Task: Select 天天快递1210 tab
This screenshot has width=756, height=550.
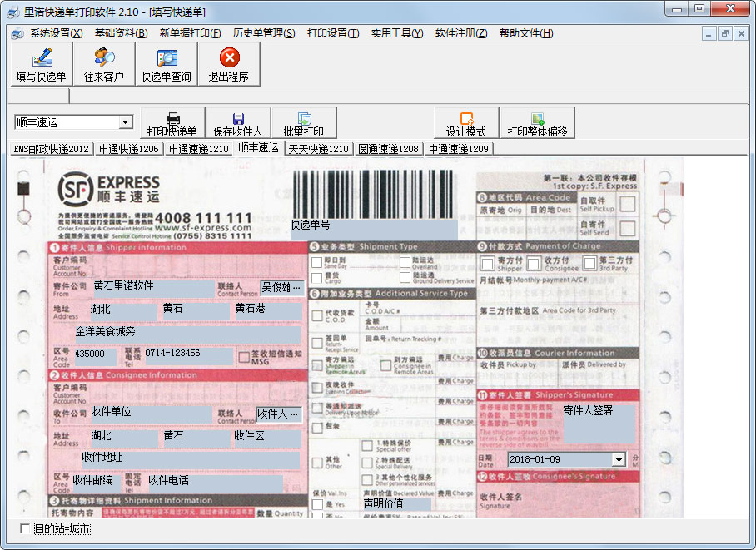Action: pyautogui.click(x=318, y=149)
